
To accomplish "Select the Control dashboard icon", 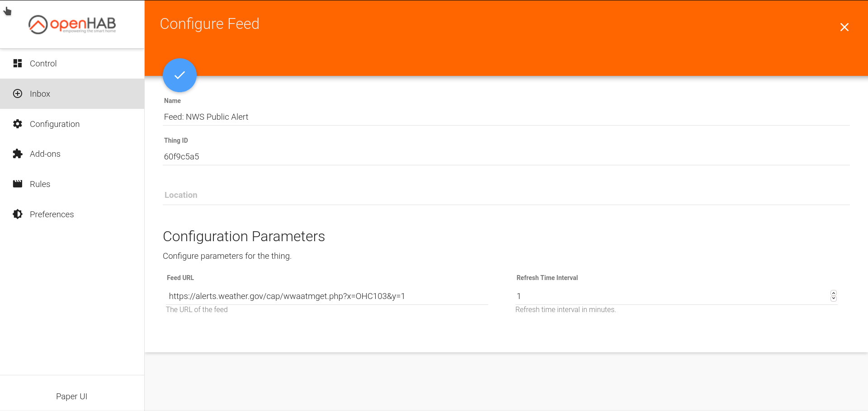I will coord(17,63).
